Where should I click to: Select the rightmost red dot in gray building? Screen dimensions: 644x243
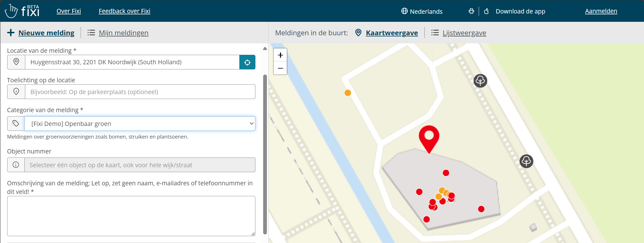(x=481, y=209)
